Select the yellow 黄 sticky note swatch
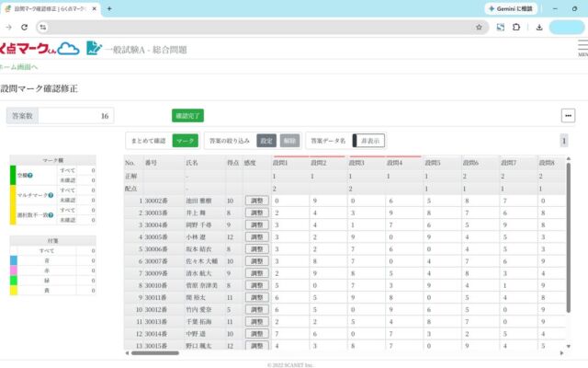 click(x=14, y=291)
